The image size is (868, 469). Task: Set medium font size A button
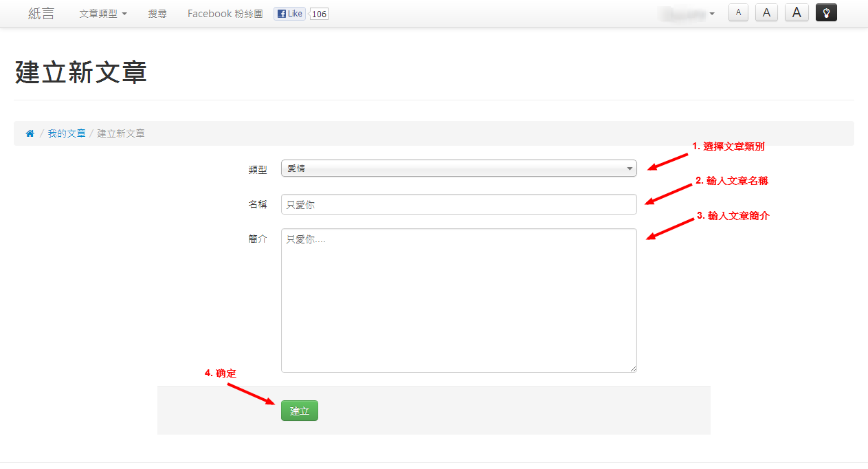coord(766,12)
